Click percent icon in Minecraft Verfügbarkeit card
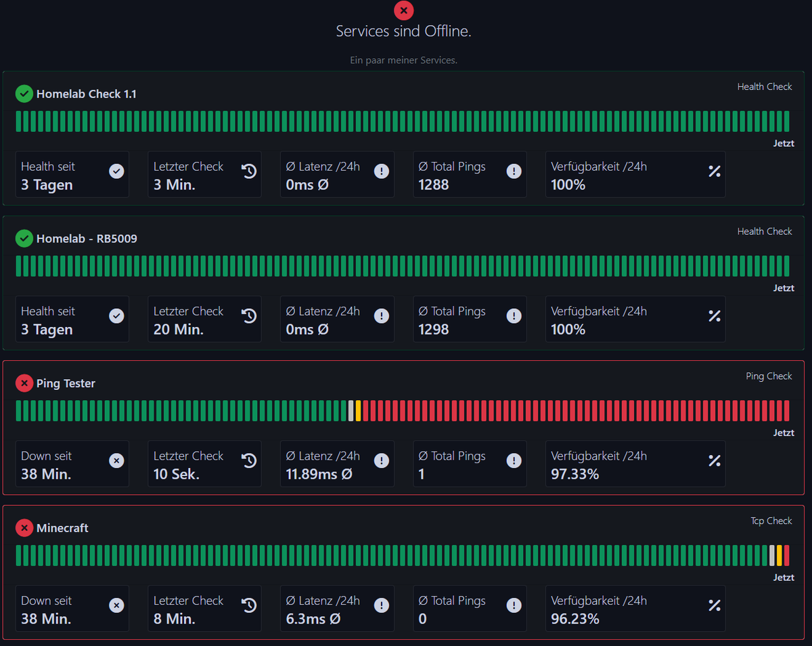 click(714, 606)
